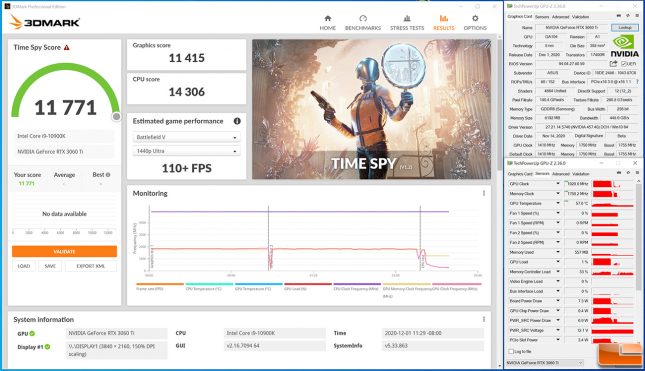This screenshot has width=645, height=371.
Task: Click the Time Spy score warning triangle
Action: pos(67,47)
